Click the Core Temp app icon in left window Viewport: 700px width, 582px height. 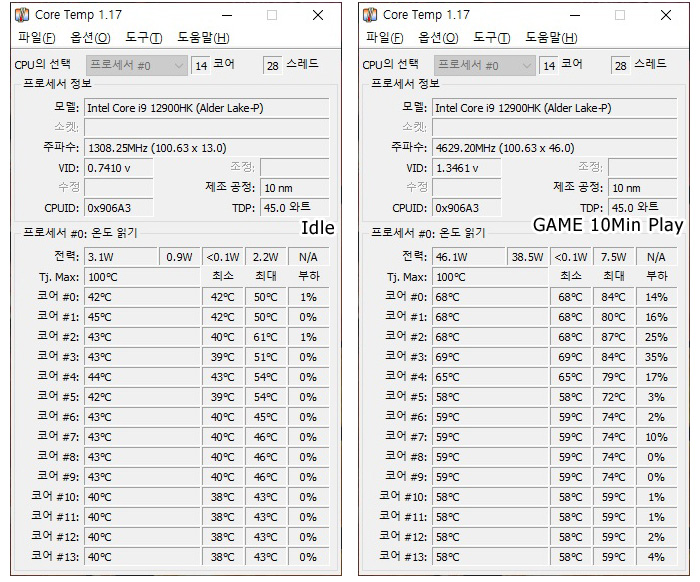[22, 15]
